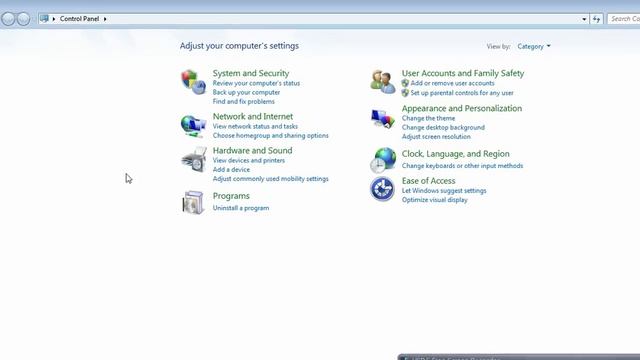Click Add a device link
Screen dimensions: 640x360
[231, 169]
